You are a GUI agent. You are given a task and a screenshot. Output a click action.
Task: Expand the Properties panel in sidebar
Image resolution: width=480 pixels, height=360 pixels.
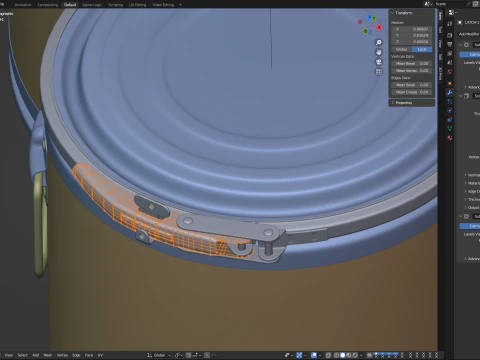403,103
